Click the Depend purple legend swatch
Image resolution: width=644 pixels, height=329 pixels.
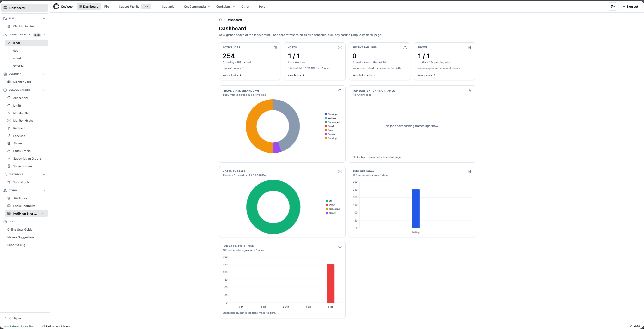tap(326, 134)
